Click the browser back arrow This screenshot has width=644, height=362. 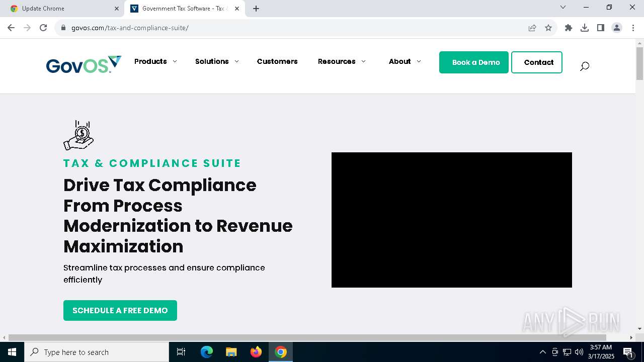point(11,28)
